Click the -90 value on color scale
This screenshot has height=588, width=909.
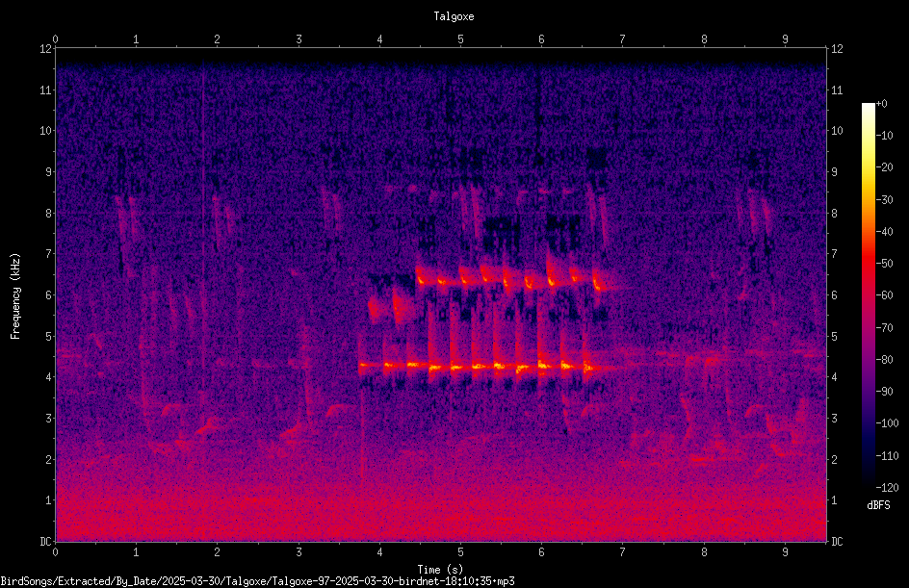tap(884, 392)
